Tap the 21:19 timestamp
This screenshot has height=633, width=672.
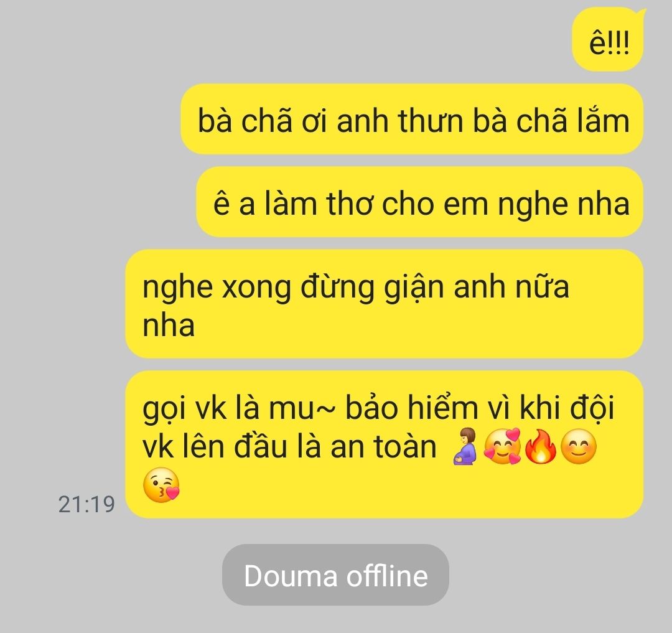(86, 504)
